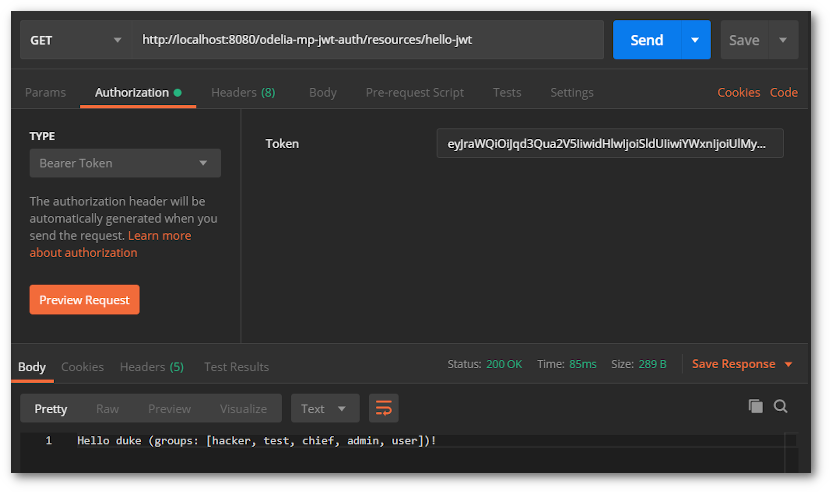Image resolution: width=830 pixels, height=492 pixels.
Task: Open the Bearer Token type dropdown
Action: [125, 163]
